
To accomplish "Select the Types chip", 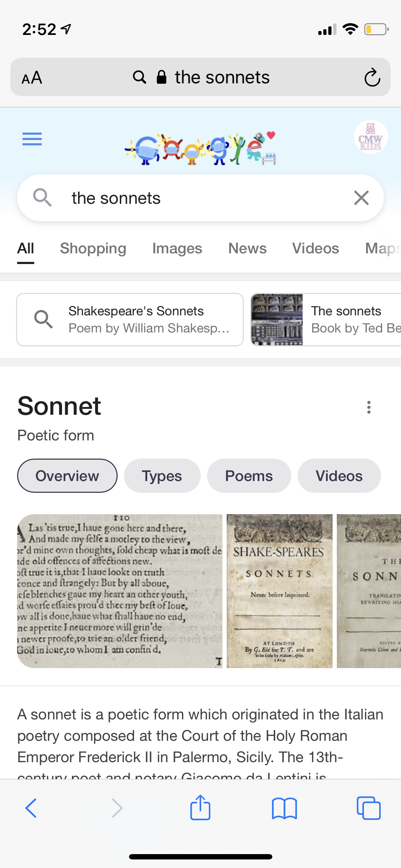I will click(x=162, y=476).
